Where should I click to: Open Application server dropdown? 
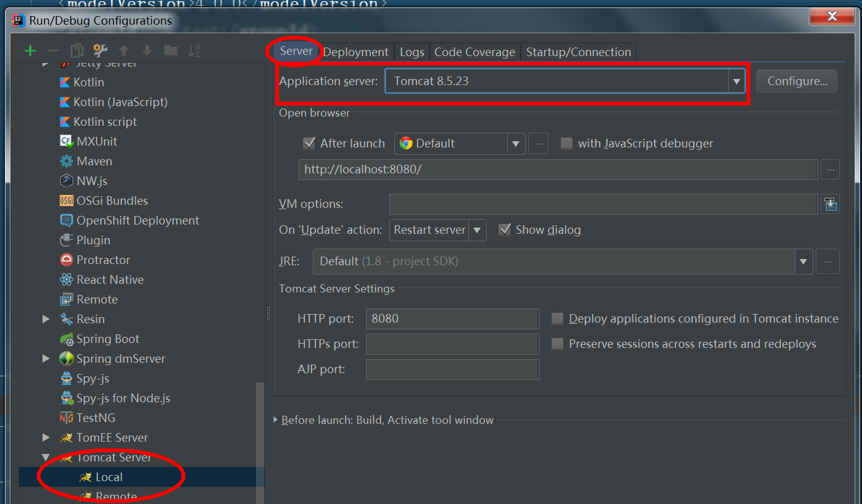pos(736,81)
